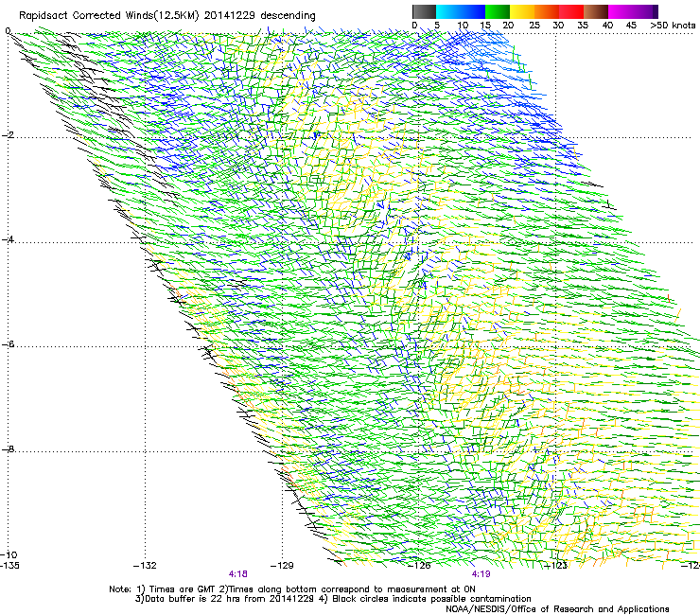
Task: Click legend tick label '40'
Action: pyautogui.click(x=607, y=25)
